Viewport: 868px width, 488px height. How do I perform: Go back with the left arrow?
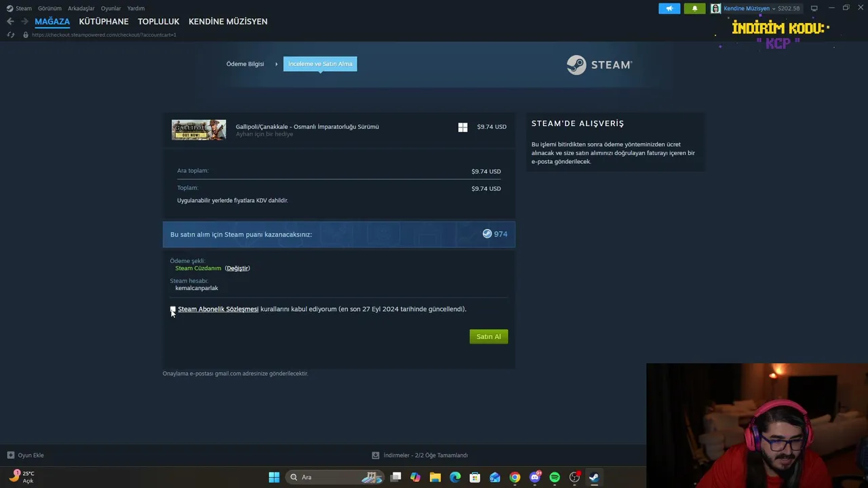[10, 22]
